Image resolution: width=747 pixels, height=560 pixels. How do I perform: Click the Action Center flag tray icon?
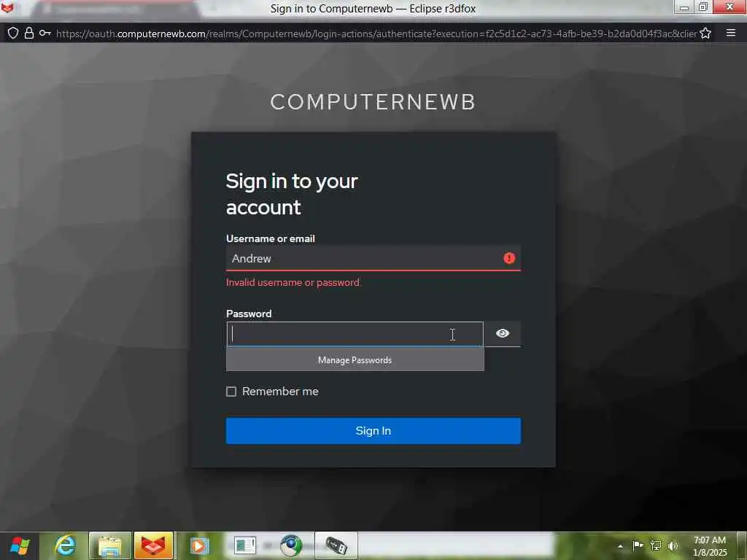click(638, 545)
